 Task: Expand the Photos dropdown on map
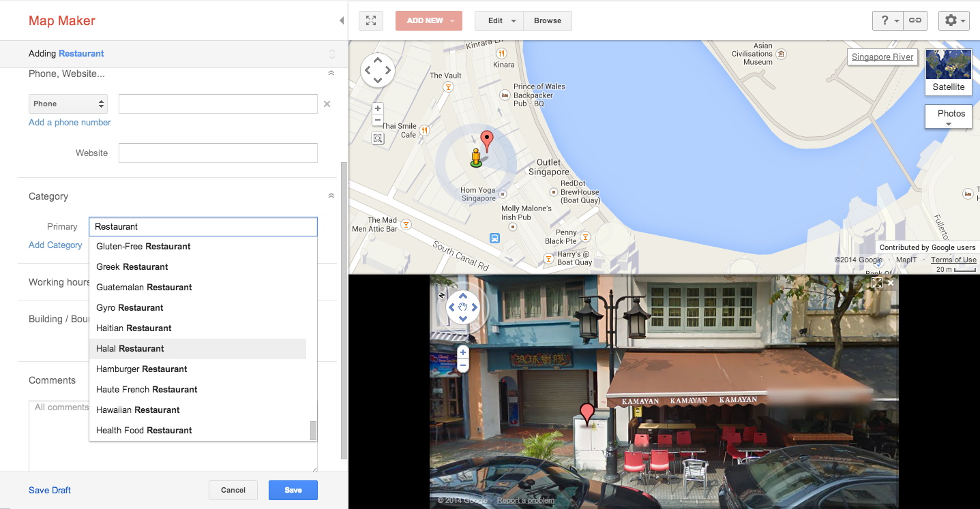click(x=948, y=117)
